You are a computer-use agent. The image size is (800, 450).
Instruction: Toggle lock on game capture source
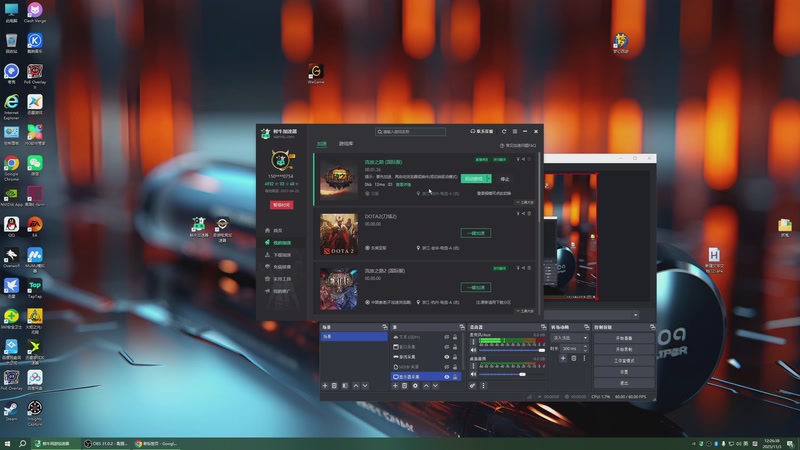click(455, 357)
